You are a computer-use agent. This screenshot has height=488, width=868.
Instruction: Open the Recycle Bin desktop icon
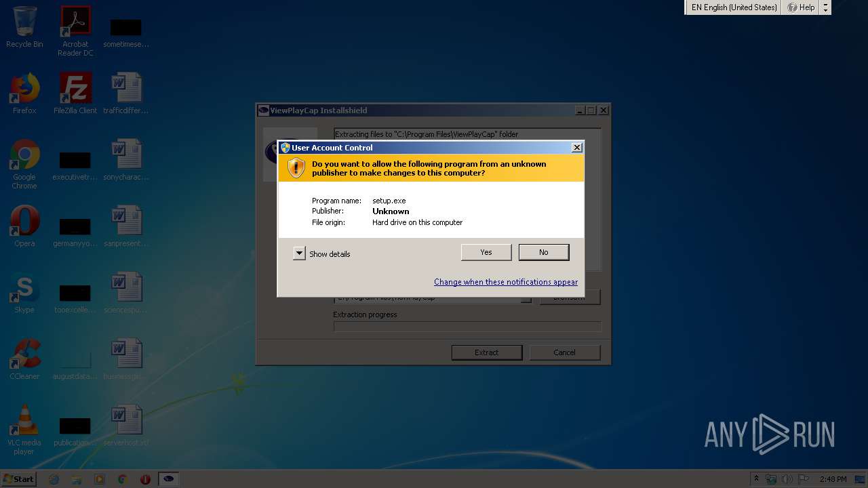24,27
